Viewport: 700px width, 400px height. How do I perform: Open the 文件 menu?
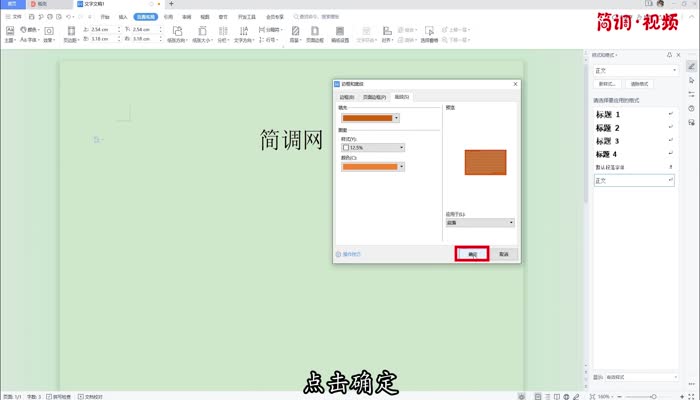(14, 17)
